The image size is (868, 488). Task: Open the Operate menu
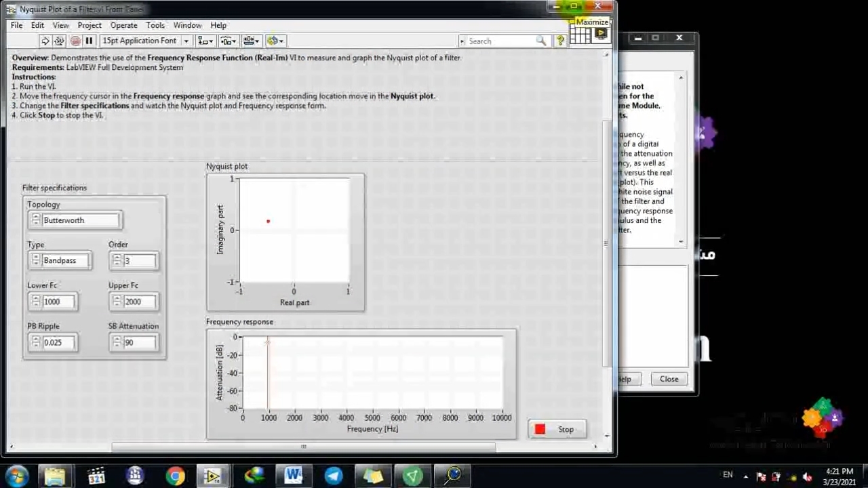pos(123,25)
